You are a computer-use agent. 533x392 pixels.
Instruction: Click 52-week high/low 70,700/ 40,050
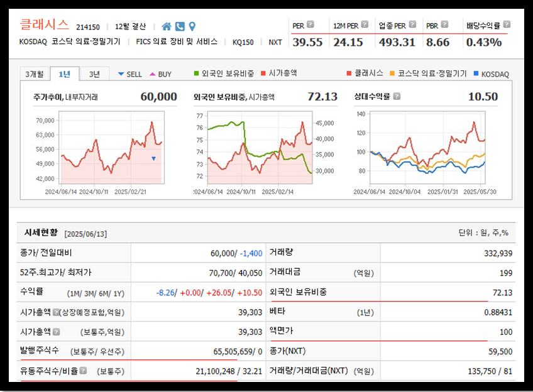(x=236, y=273)
